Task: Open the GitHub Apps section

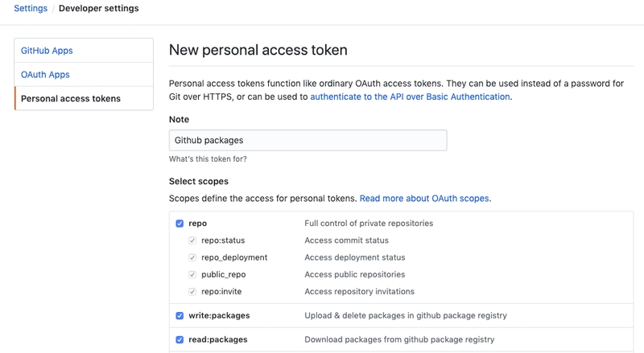Action: (47, 51)
